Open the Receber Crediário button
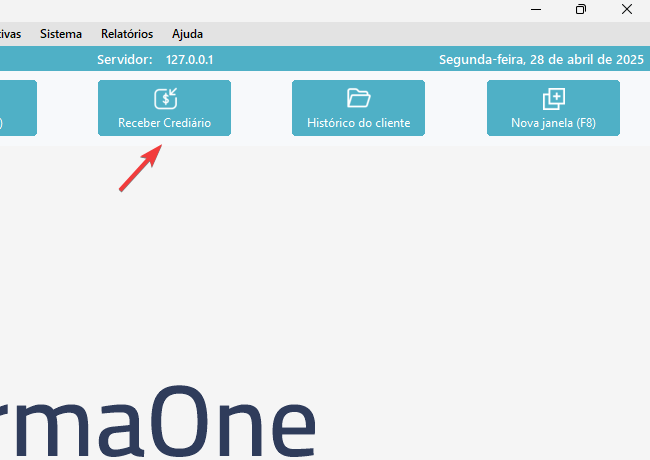Screen dimensions: 650x460 coord(164,108)
